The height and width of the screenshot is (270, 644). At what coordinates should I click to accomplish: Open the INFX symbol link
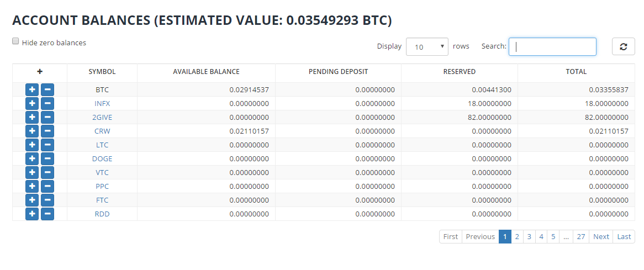click(x=102, y=104)
